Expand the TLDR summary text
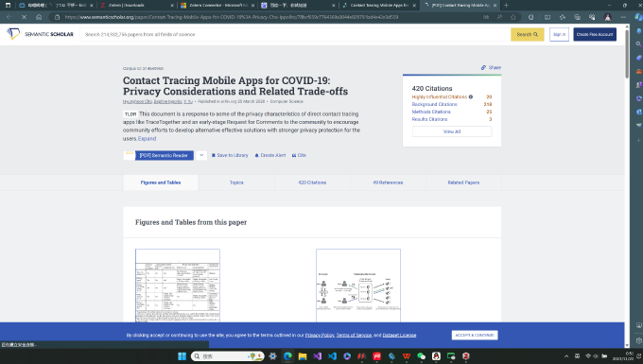This screenshot has width=643, height=364. tap(147, 139)
